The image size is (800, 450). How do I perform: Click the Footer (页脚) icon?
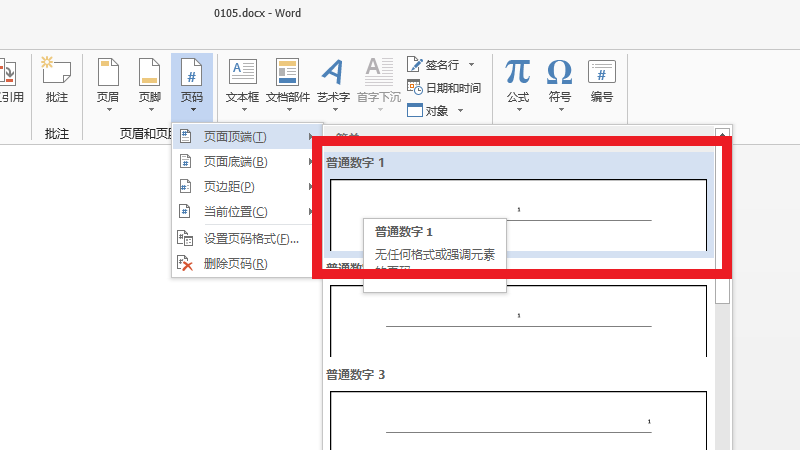click(149, 79)
